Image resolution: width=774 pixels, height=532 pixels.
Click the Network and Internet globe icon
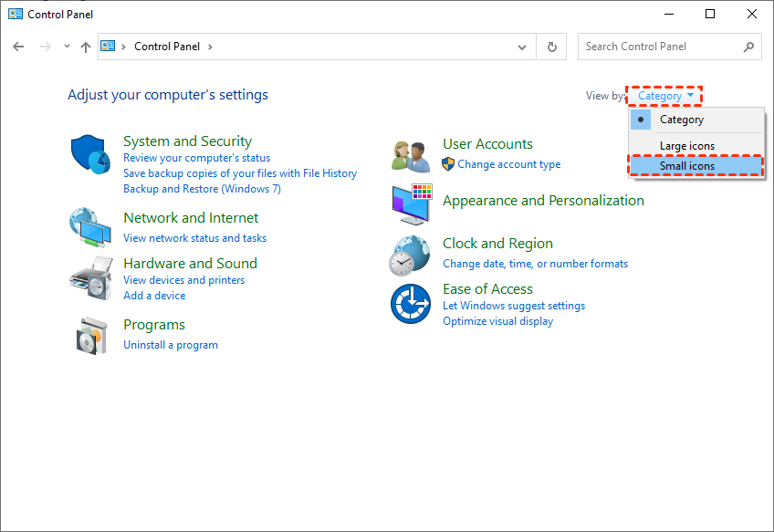[x=89, y=227]
